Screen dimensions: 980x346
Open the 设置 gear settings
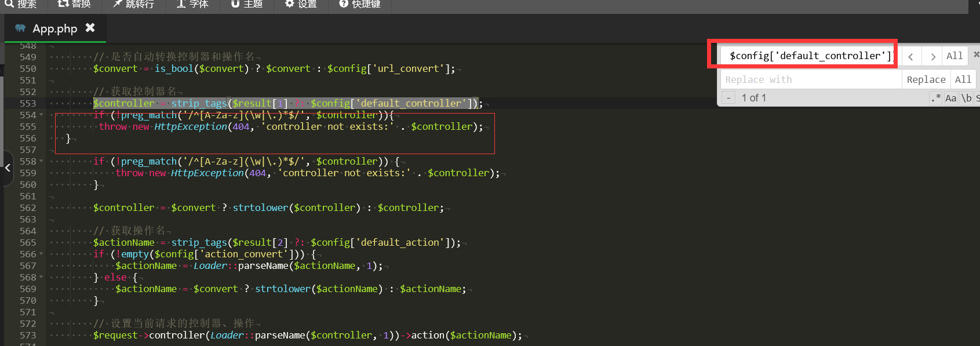coord(301,5)
